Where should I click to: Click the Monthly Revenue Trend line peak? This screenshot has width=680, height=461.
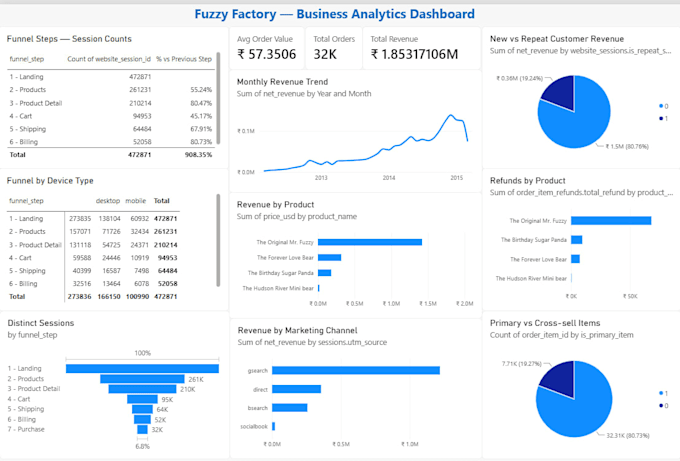[x=451, y=115]
